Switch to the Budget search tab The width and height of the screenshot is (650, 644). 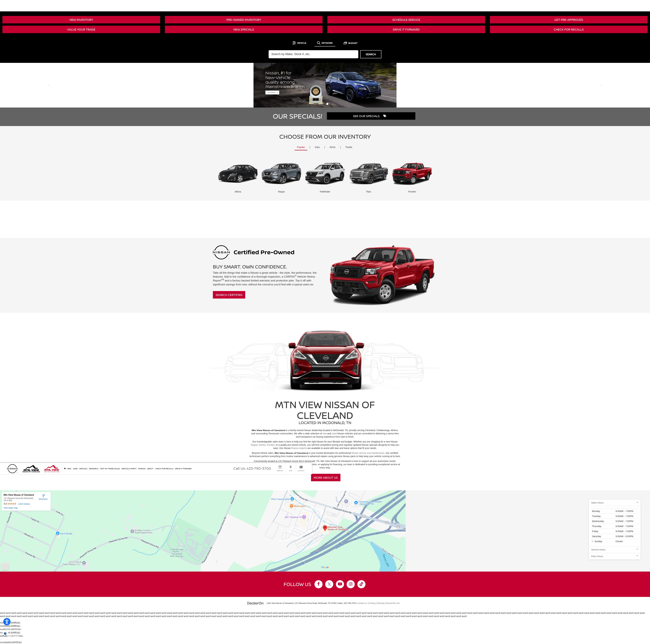(x=351, y=43)
